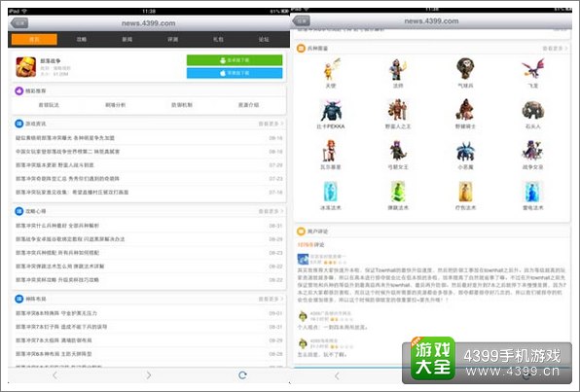Tap the green Android download button
The width and height of the screenshot is (580, 392).
(x=235, y=60)
